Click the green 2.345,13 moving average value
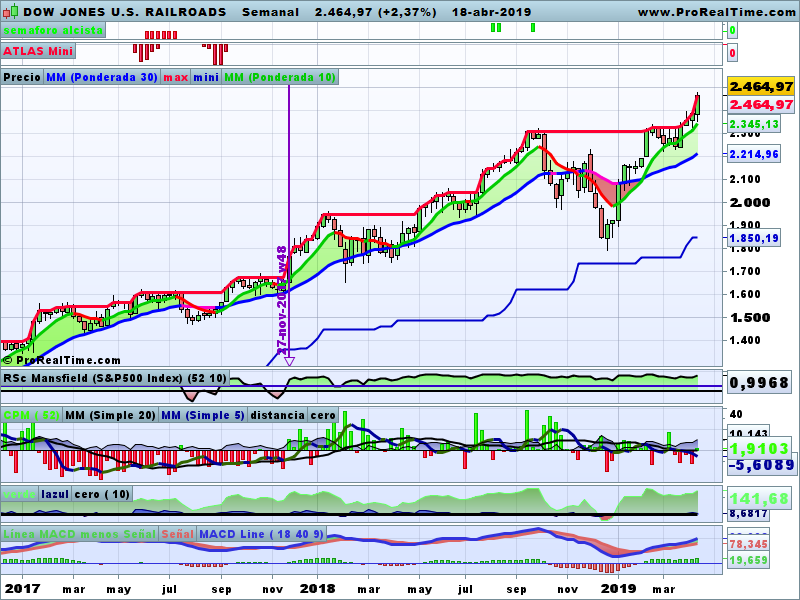This screenshot has width=800, height=600. [x=754, y=124]
